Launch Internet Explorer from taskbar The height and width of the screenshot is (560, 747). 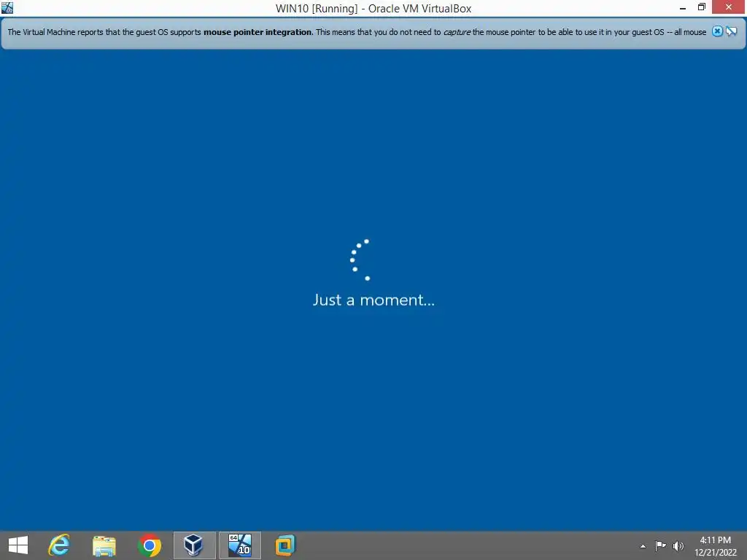click(x=59, y=545)
